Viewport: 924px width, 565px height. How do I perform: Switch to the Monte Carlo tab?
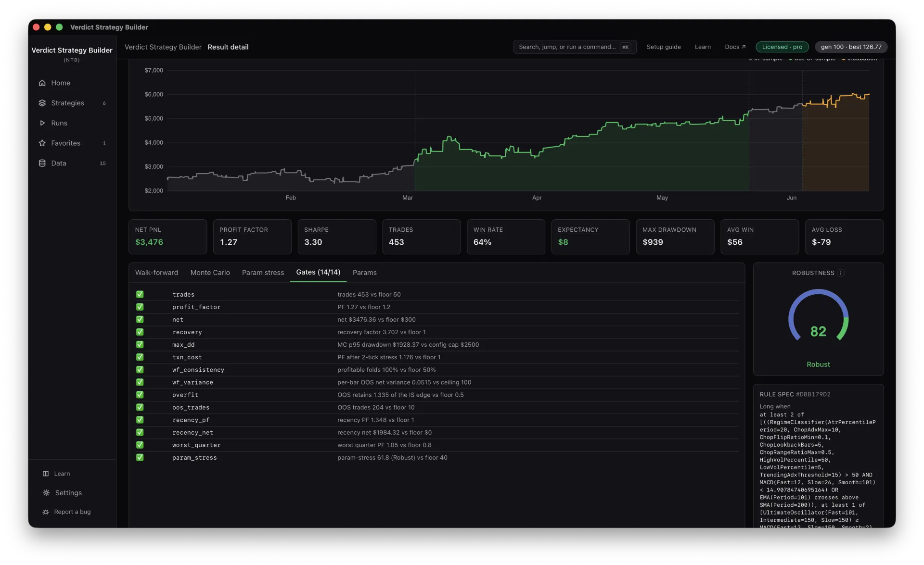(x=210, y=273)
